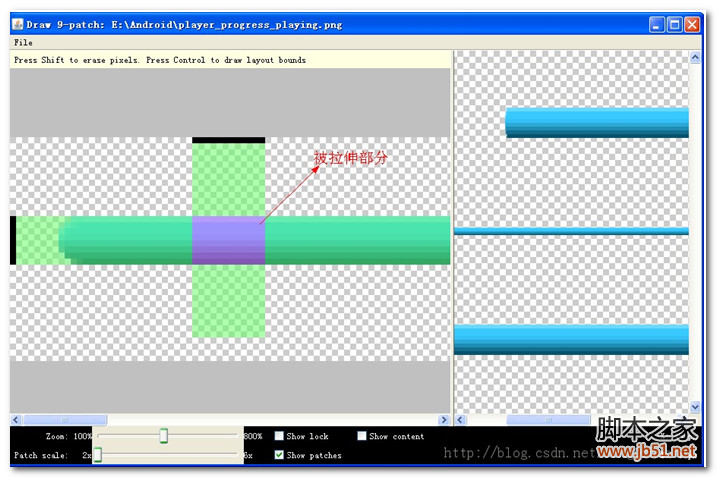This screenshot has width=717, height=478.
Task: Click the 'Zoom:' label
Action: coord(56,436)
